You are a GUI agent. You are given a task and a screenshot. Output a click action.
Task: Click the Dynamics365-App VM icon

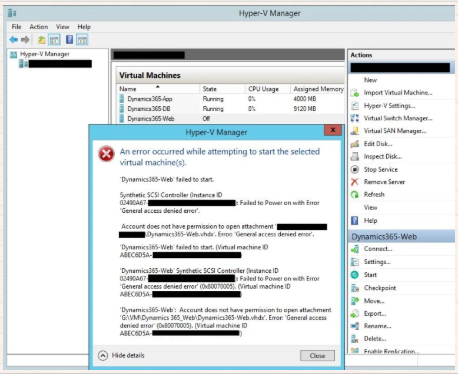click(x=122, y=99)
